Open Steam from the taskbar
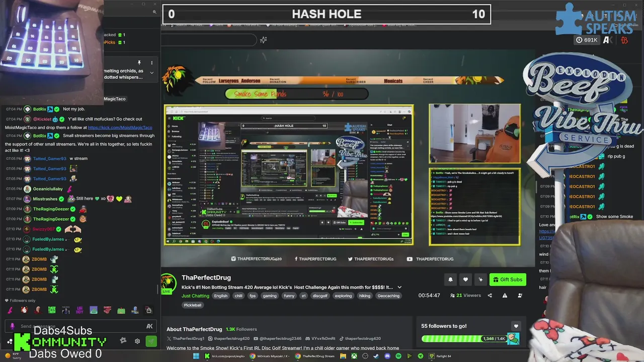644x362 pixels. (376, 356)
